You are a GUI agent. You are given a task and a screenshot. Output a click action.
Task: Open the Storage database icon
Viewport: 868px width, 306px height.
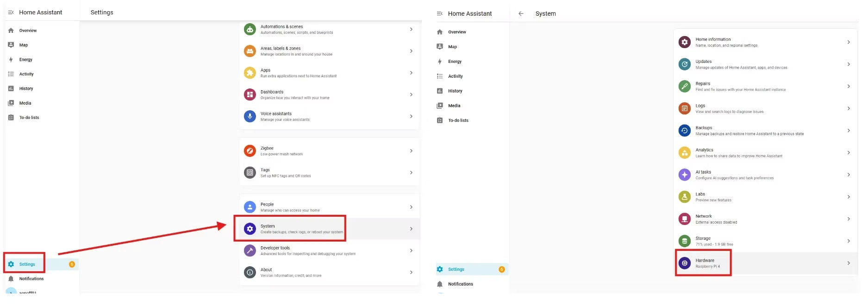click(x=684, y=241)
